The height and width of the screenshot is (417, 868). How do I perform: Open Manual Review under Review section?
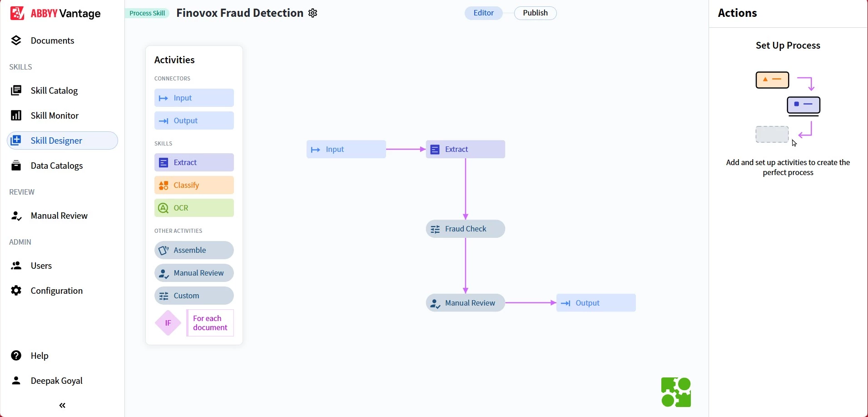[59, 216]
